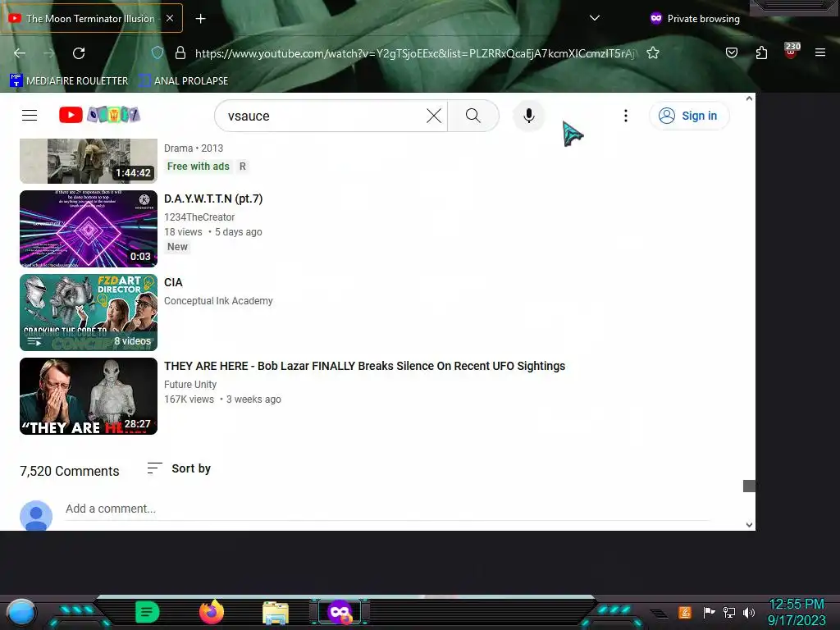Open a new browser tab

tap(200, 19)
